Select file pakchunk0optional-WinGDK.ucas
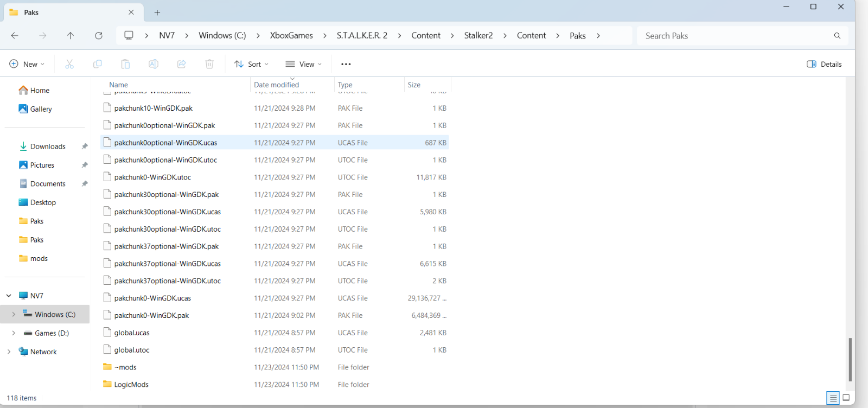Screen dimensions: 868x408 [x=275, y=143]
